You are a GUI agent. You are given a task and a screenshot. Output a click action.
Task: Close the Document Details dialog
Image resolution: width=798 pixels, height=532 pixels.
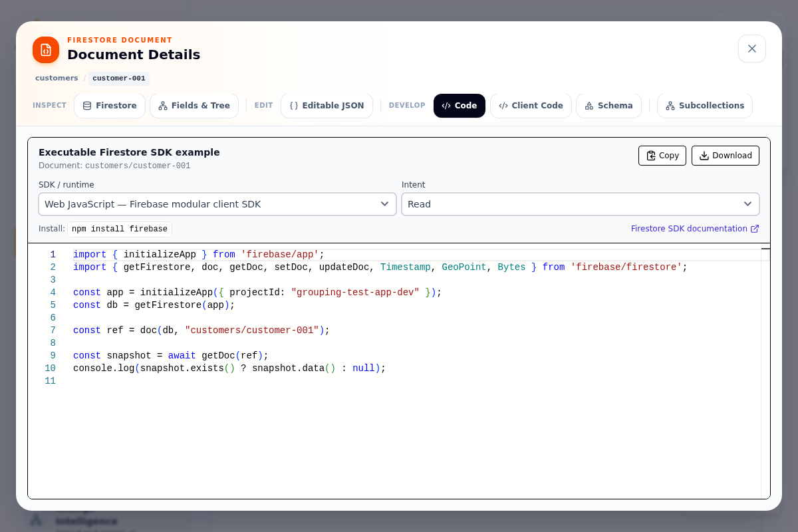tap(752, 49)
